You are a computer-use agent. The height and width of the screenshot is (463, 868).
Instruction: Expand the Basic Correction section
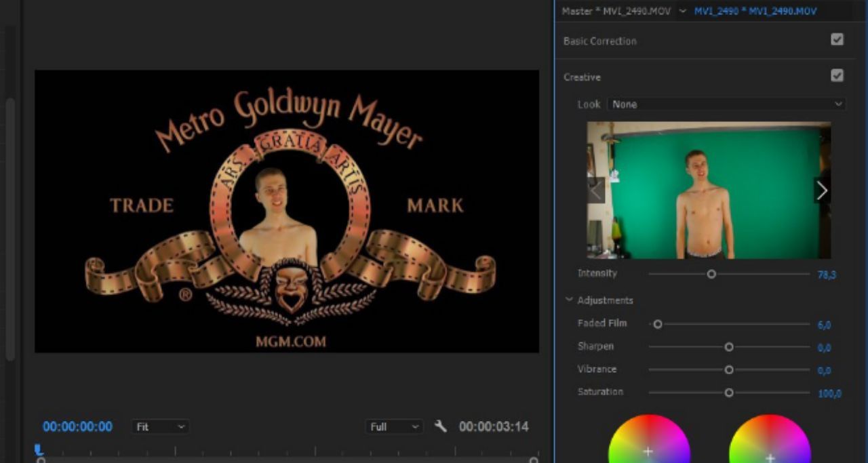tap(599, 41)
